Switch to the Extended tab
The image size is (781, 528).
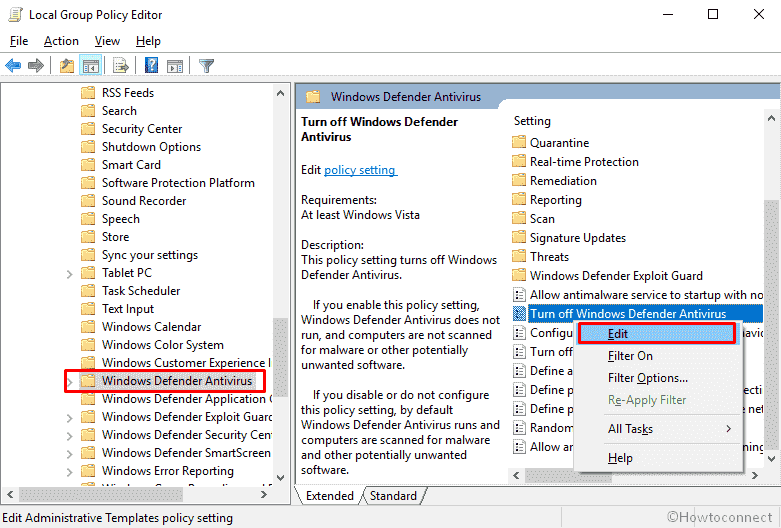pyautogui.click(x=329, y=496)
